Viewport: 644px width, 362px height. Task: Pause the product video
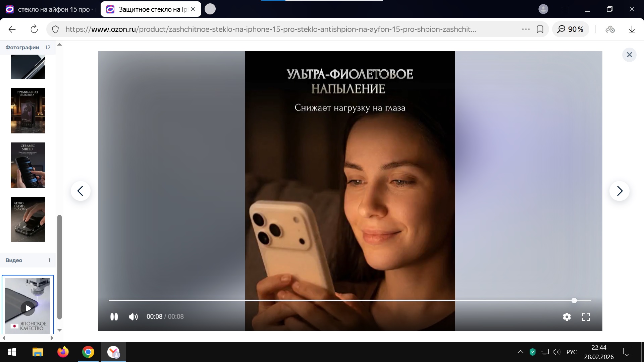114,317
